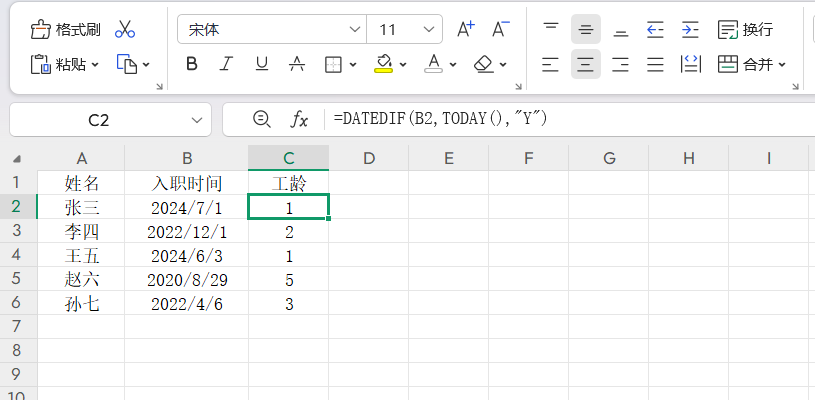The height and width of the screenshot is (400, 815).
Task: Click the eraser clear formatting icon
Action: tap(484, 65)
